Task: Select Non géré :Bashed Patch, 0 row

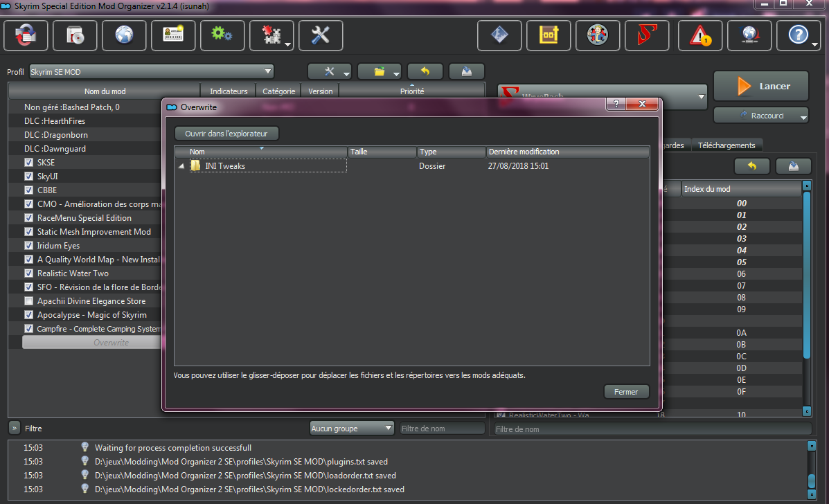Action: (x=86, y=107)
